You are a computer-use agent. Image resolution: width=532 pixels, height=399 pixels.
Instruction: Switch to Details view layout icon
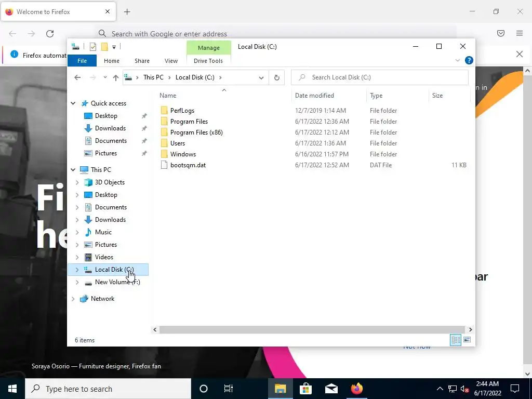pyautogui.click(x=456, y=340)
